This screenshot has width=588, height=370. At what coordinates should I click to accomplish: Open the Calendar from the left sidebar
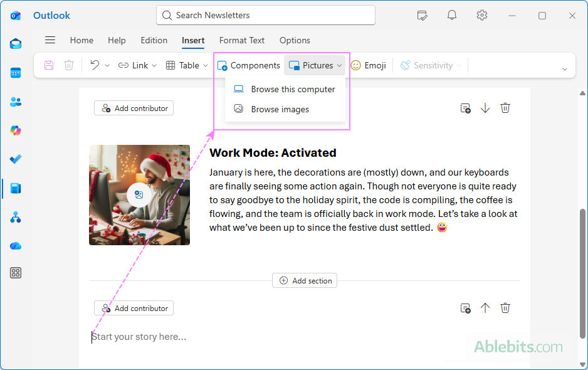(x=15, y=72)
